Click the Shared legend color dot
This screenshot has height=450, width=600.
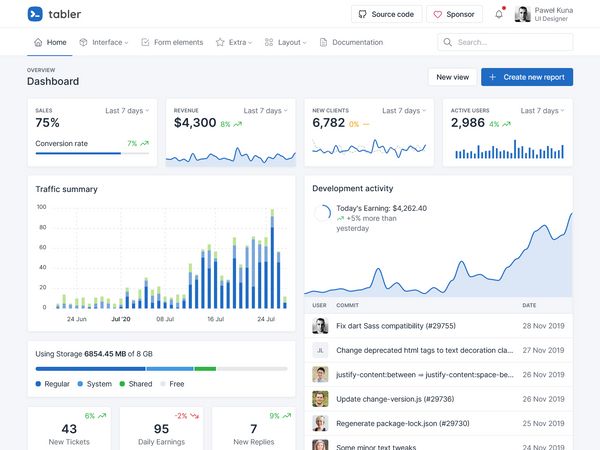click(122, 384)
